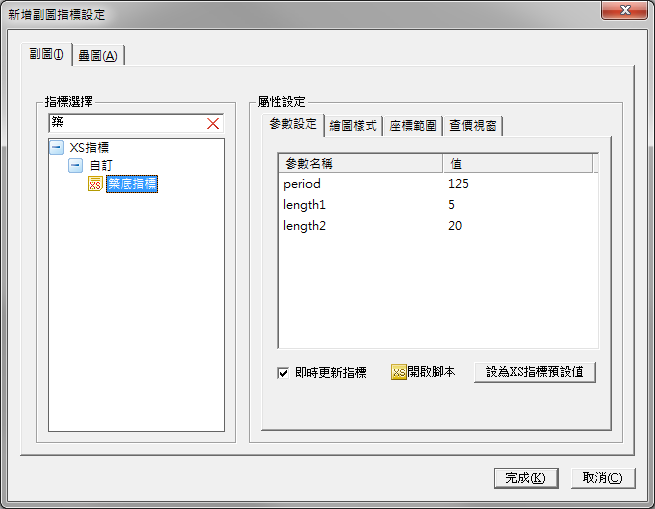
Task: Select the 築底指標 tree item
Action: (132, 184)
